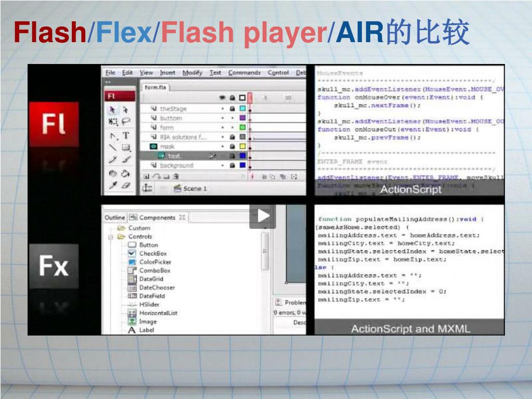Select the Button component
The width and height of the screenshot is (532, 399).
[x=142, y=245]
